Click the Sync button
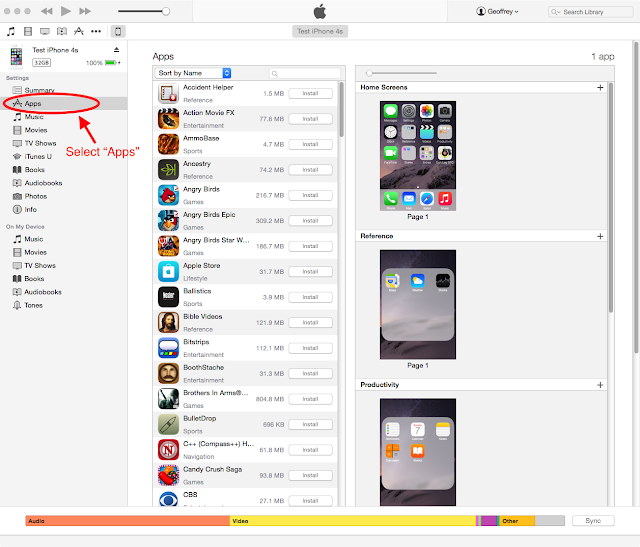This screenshot has width=640, height=547. pos(593,520)
